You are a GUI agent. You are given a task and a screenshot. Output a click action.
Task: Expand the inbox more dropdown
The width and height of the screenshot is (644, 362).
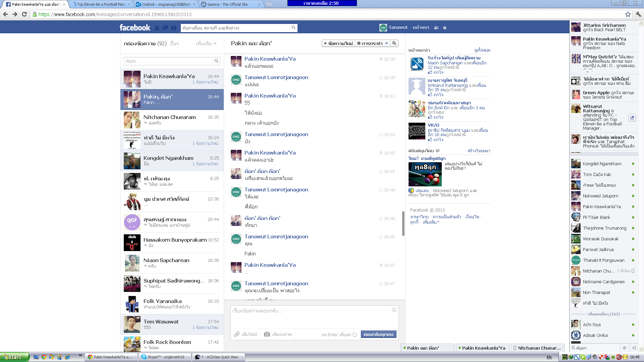(206, 44)
